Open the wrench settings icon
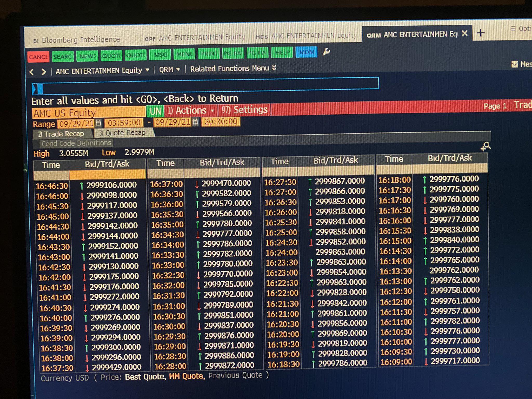Image resolution: width=532 pixels, height=399 pixels. [326, 52]
